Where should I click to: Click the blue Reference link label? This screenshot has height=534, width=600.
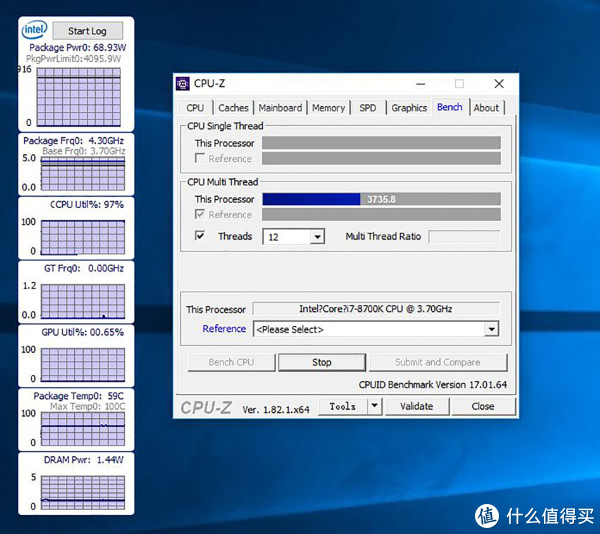tap(224, 329)
